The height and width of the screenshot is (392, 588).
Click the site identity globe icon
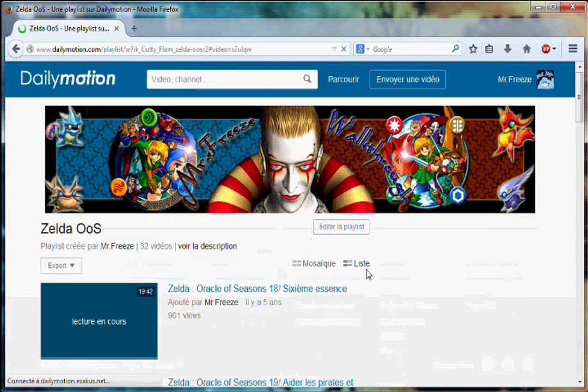tap(30, 49)
